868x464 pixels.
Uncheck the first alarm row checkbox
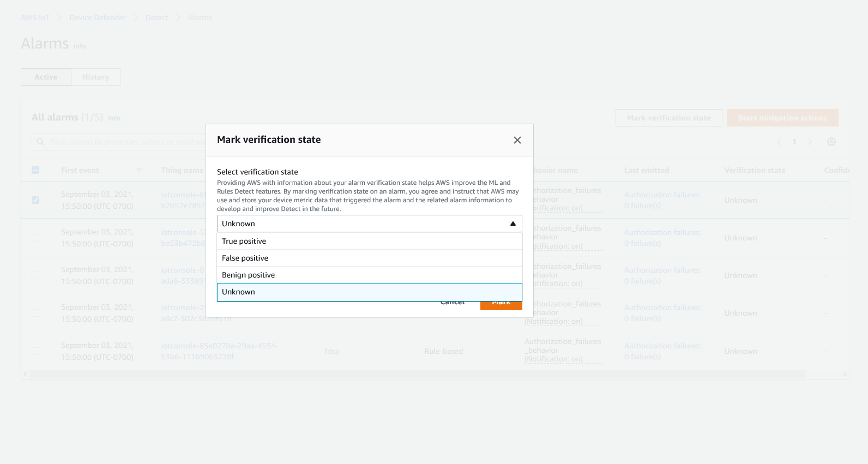[35, 200]
